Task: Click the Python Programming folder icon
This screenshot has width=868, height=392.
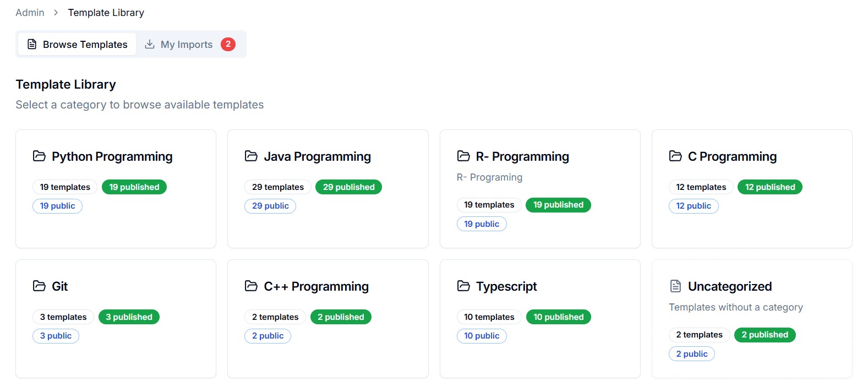Action: click(x=39, y=156)
